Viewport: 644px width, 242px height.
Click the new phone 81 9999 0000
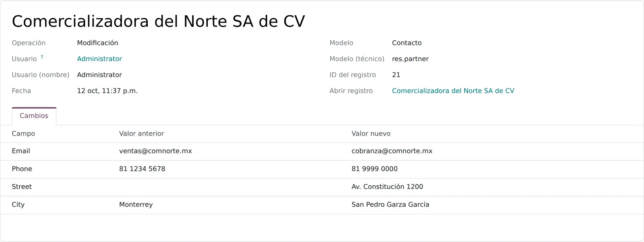pyautogui.click(x=375, y=169)
